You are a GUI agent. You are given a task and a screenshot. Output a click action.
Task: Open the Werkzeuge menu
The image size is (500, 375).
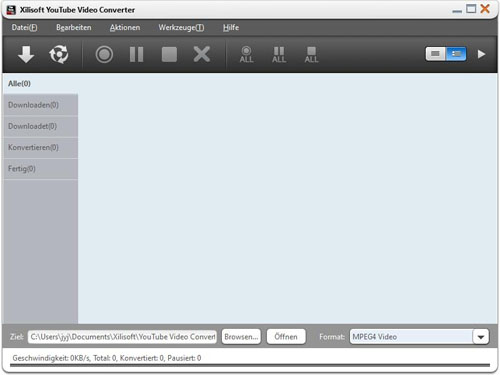pos(181,27)
